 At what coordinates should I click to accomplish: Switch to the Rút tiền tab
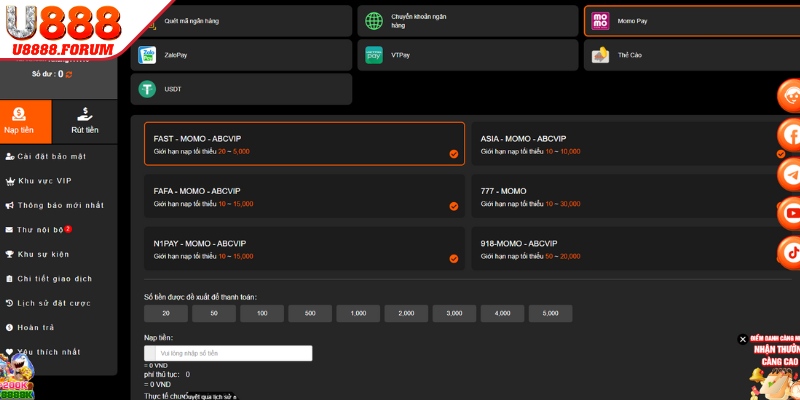coord(85,121)
